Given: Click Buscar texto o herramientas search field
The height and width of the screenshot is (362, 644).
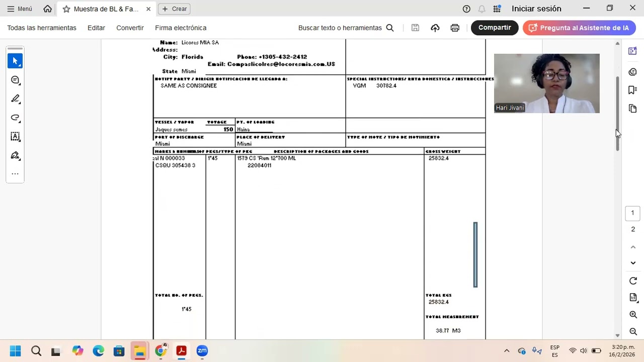Looking at the screenshot, I should 346,28.
